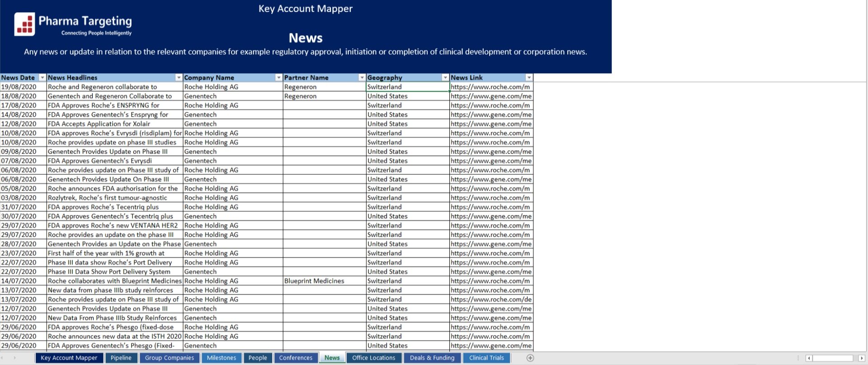
Task: Select 'United States' geography in 09/08/2020 row
Action: point(408,152)
